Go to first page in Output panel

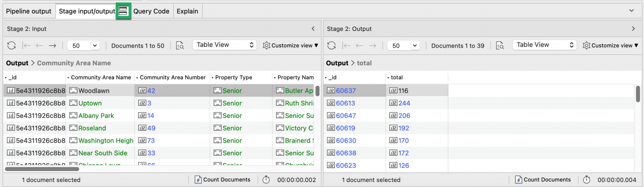click(x=347, y=46)
